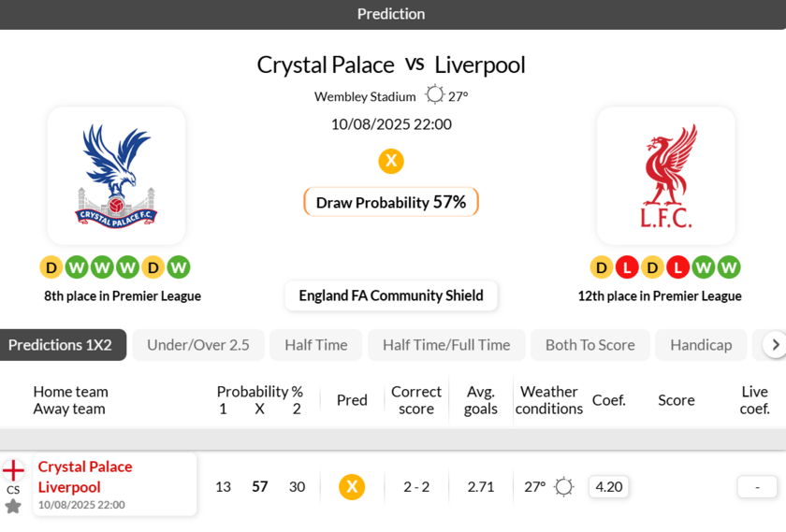The height and width of the screenshot is (532, 786).
Task: Switch to the Under/Over 2.5 tab
Action: pos(198,344)
